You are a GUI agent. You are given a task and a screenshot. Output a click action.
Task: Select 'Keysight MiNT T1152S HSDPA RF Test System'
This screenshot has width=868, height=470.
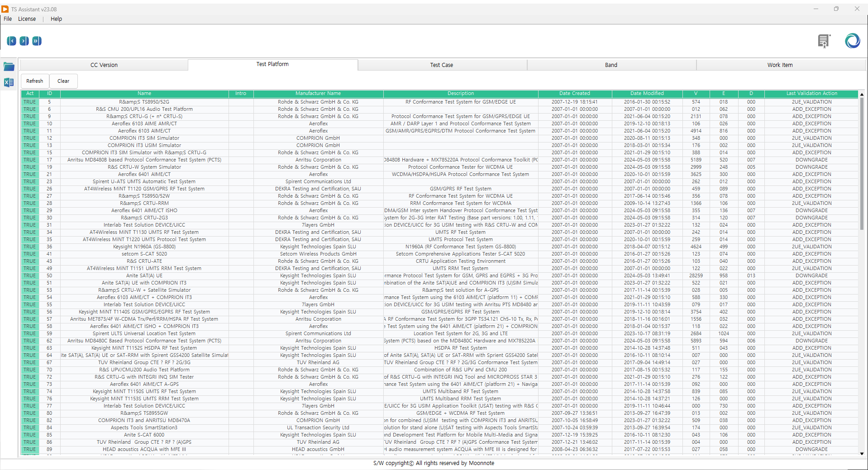coord(144,348)
